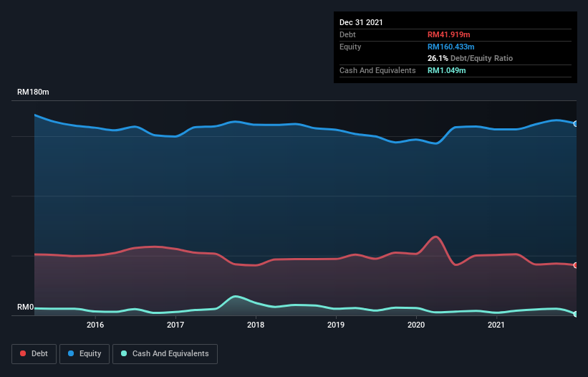Click the 2018 x-axis label

[x=256, y=325]
